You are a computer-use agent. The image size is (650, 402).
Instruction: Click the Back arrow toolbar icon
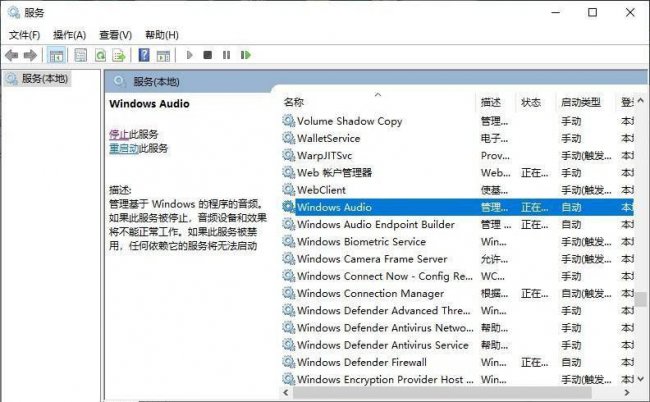[11, 55]
